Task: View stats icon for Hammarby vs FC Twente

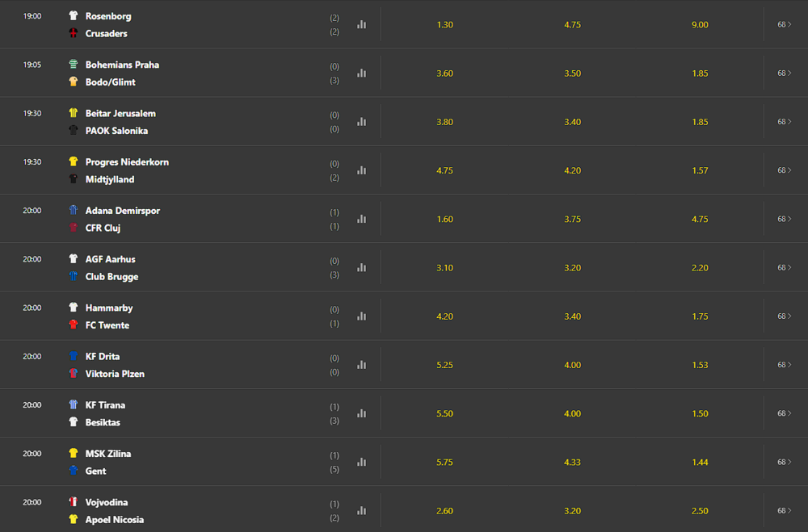Action: 362,316
